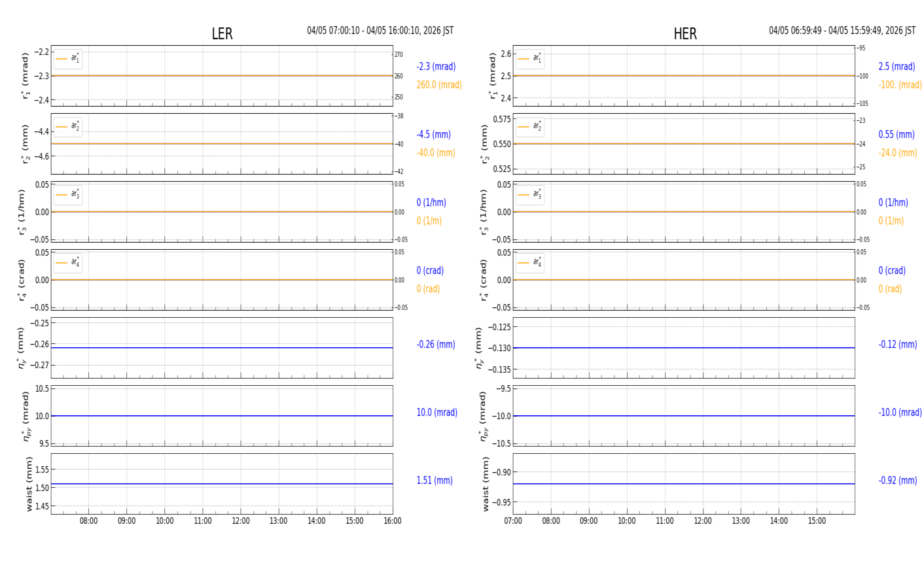
Task: Click the HER r4* (crad) axis label
Action: (483, 280)
